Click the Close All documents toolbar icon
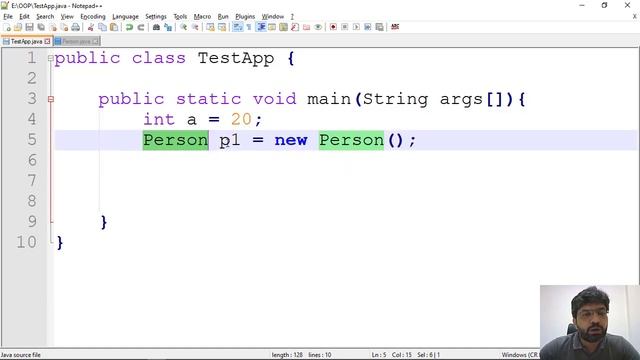 pos(64,27)
